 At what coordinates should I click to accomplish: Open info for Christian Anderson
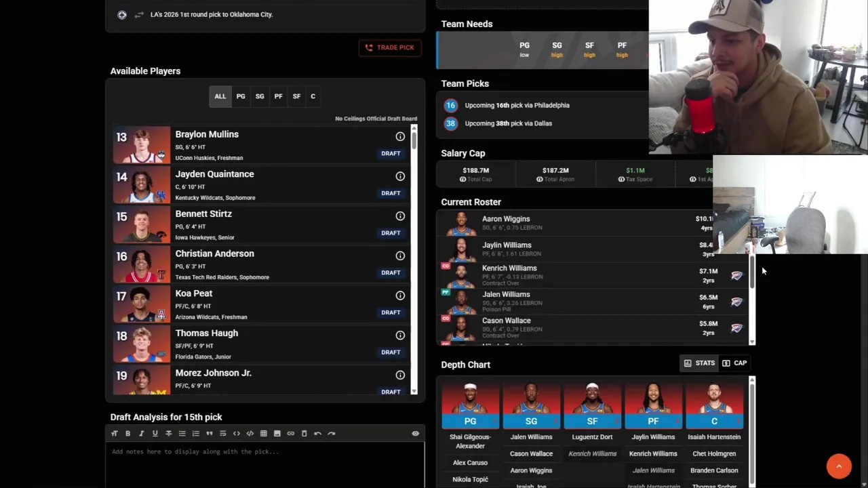click(400, 256)
